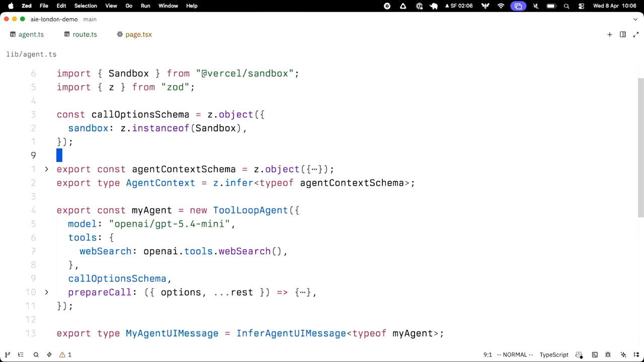644x362 pixels.
Task: Add a new tab with the plus icon
Action: tap(609, 34)
